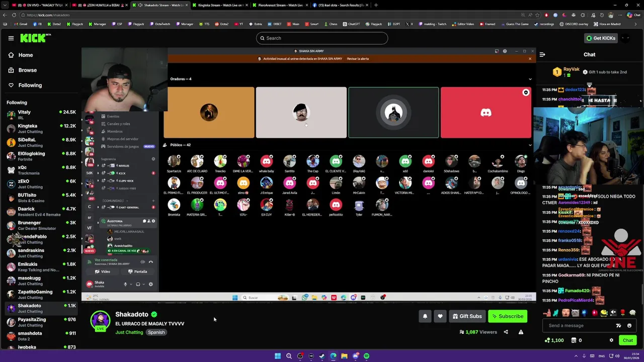The image size is (644, 362).
Task: Click Godkarma69 username in chat
Action: point(571,276)
